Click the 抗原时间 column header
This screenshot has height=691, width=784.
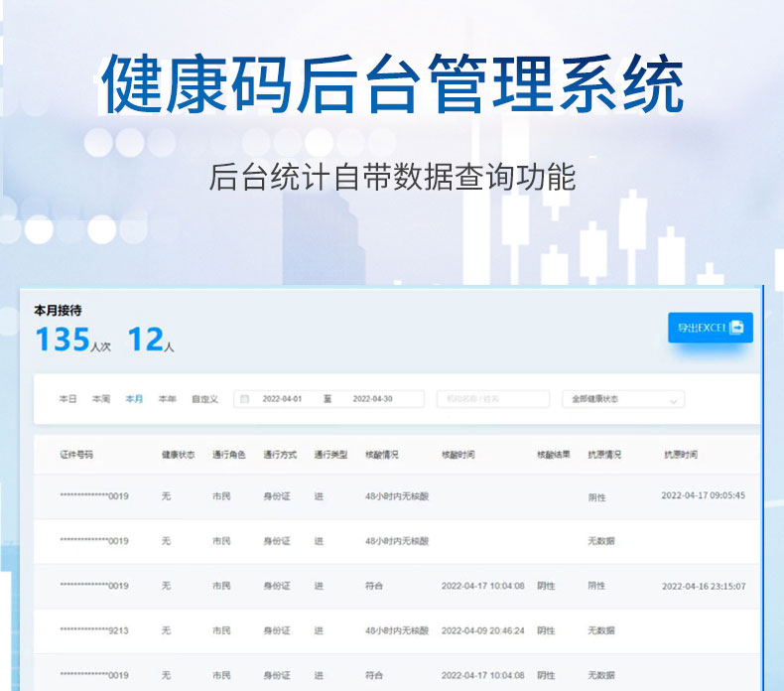click(x=681, y=455)
